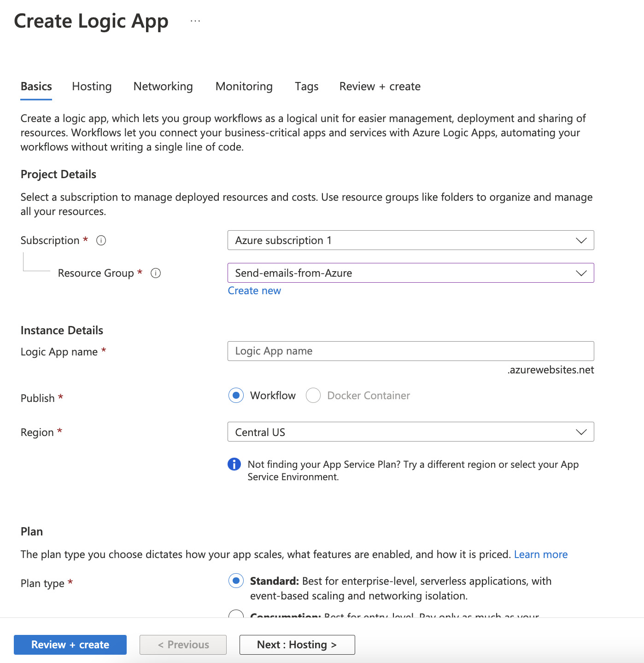Image resolution: width=644 pixels, height=663 pixels.
Task: Go to the Monitoring tab
Action: (244, 87)
